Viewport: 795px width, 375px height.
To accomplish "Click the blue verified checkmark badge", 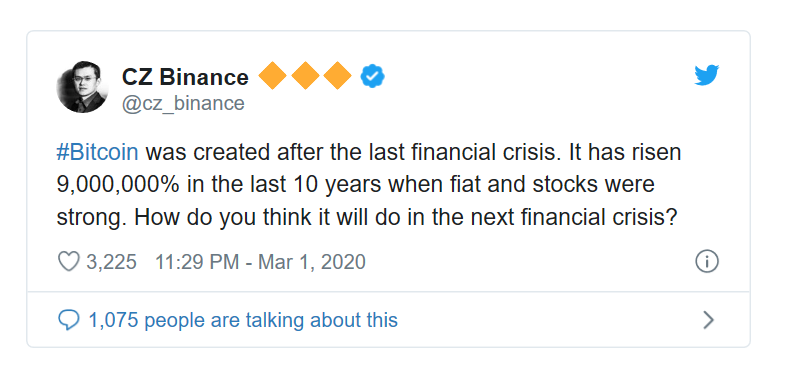I will (x=373, y=77).
